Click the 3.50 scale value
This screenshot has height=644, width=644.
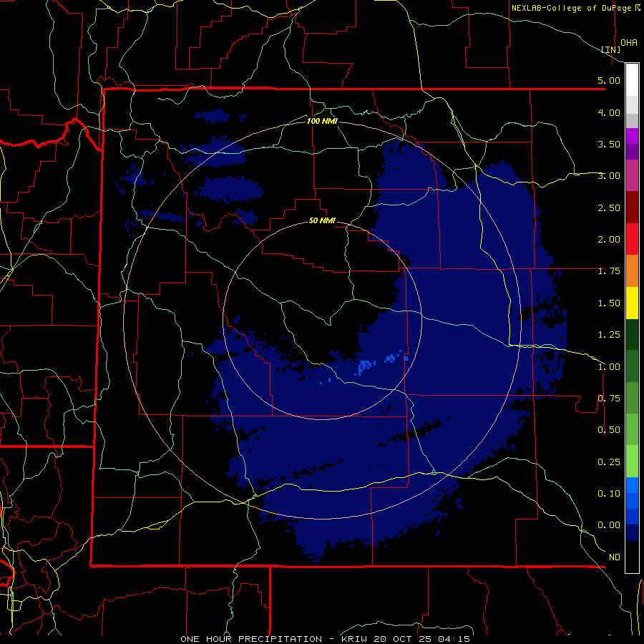point(609,144)
